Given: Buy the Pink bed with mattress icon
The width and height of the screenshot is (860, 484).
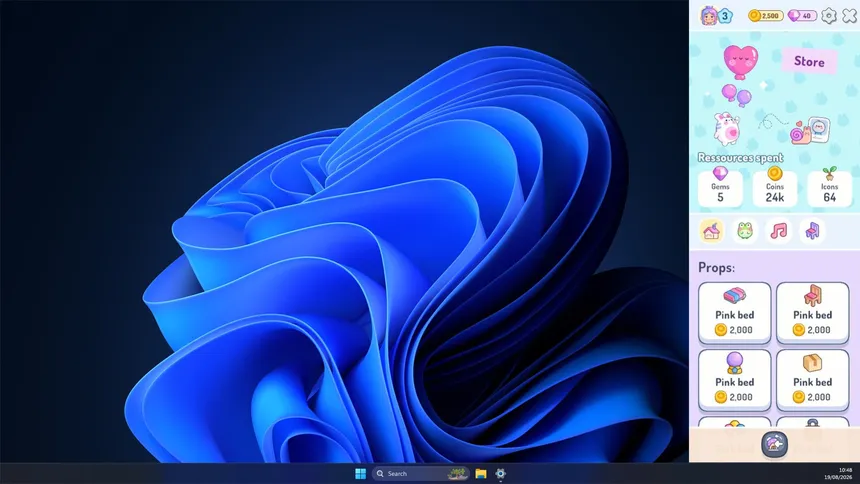Looking at the screenshot, I should pos(734,312).
